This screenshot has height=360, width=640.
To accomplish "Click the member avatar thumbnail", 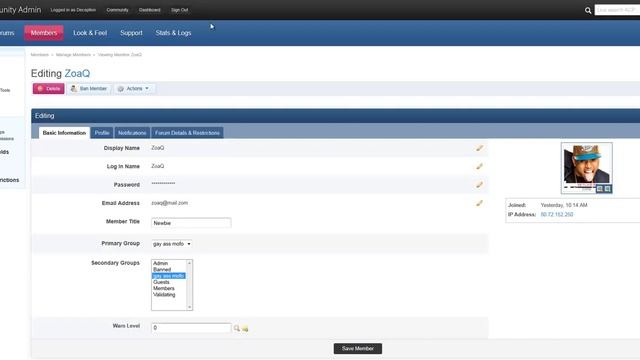I will coord(587,168).
